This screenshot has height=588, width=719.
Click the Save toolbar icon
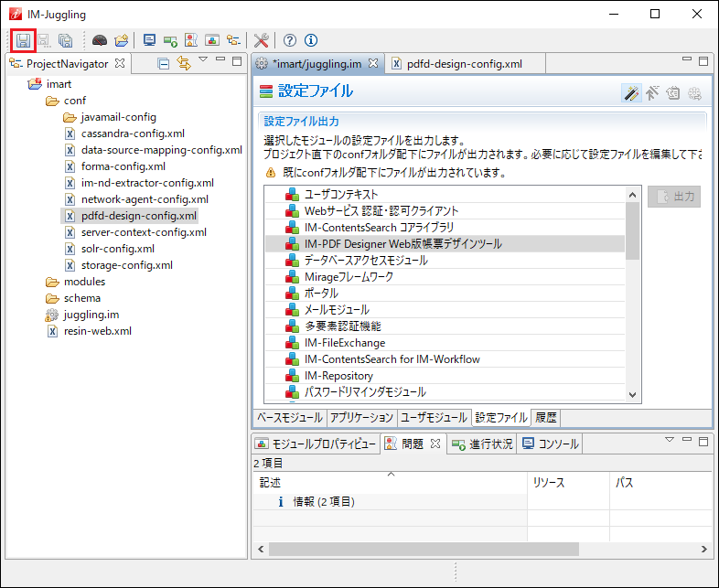pyautogui.click(x=24, y=40)
